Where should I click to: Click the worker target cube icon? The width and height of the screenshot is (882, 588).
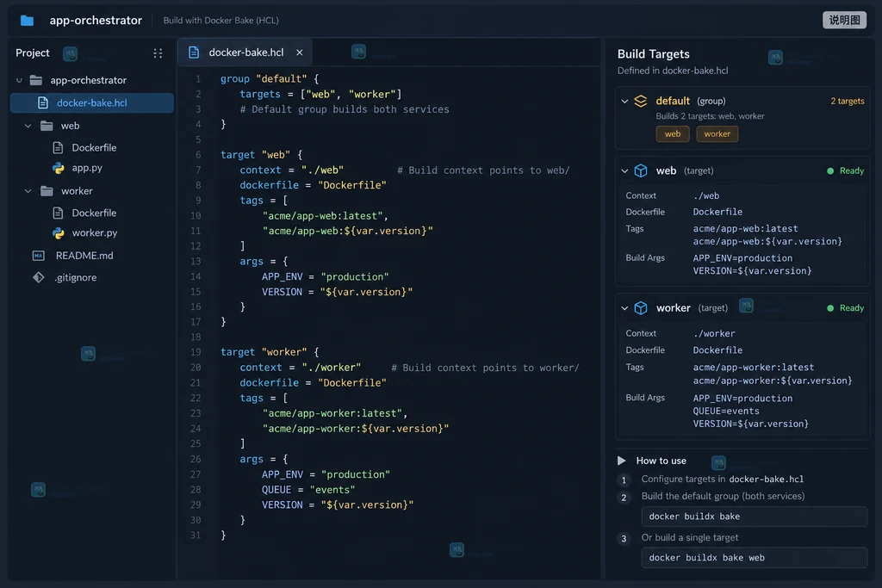tap(641, 308)
